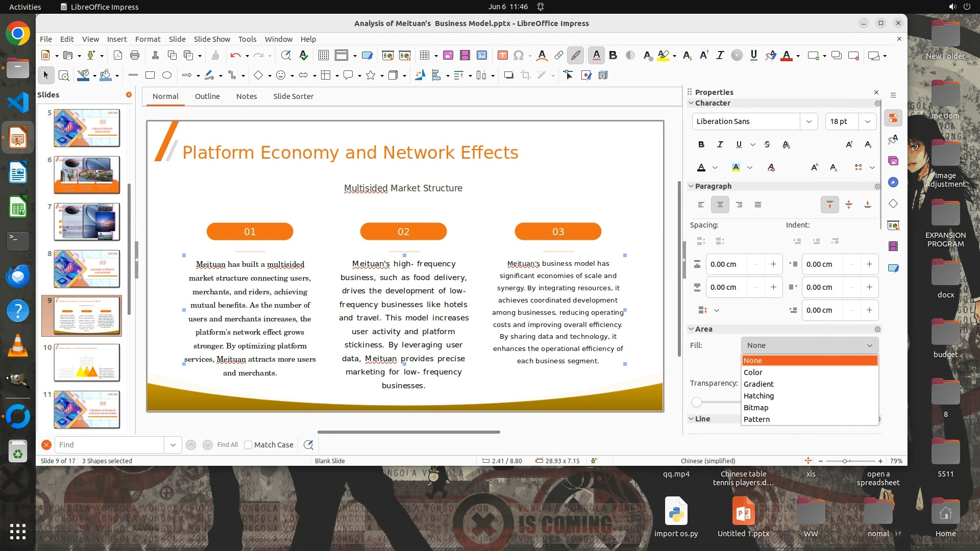Enable the Match Case checkbox
Image resolution: width=980 pixels, height=551 pixels.
tap(248, 445)
